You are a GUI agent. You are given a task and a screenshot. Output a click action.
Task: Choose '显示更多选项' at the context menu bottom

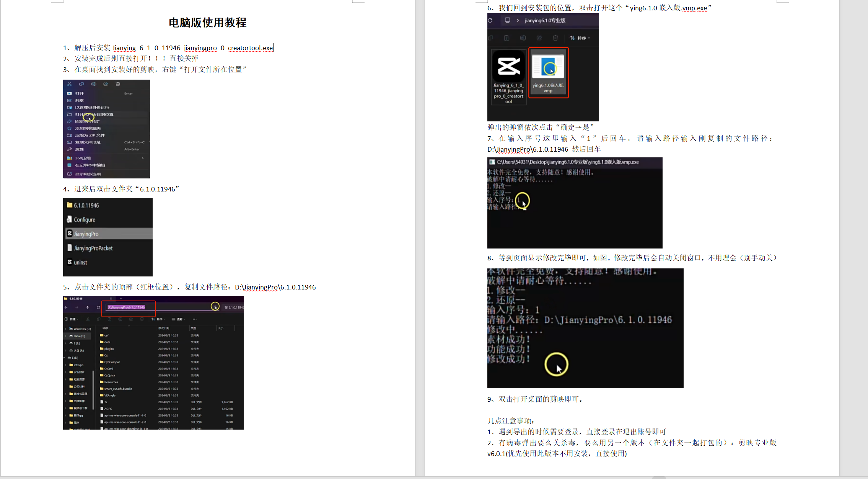(88, 174)
